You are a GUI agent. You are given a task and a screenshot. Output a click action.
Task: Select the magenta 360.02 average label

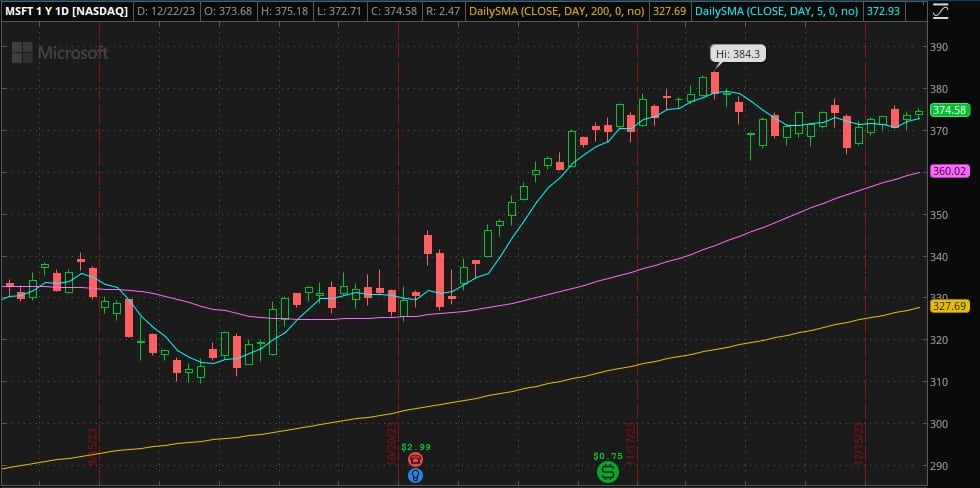[949, 171]
